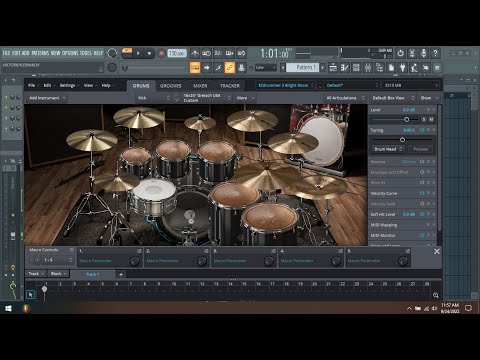Click the tempo field showing 130

(177, 53)
